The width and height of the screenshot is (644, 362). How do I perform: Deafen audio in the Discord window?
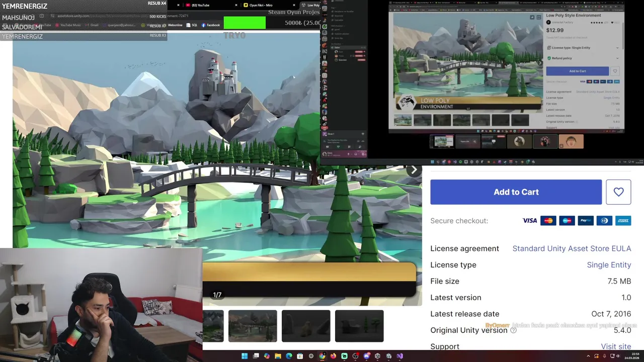pos(356,154)
